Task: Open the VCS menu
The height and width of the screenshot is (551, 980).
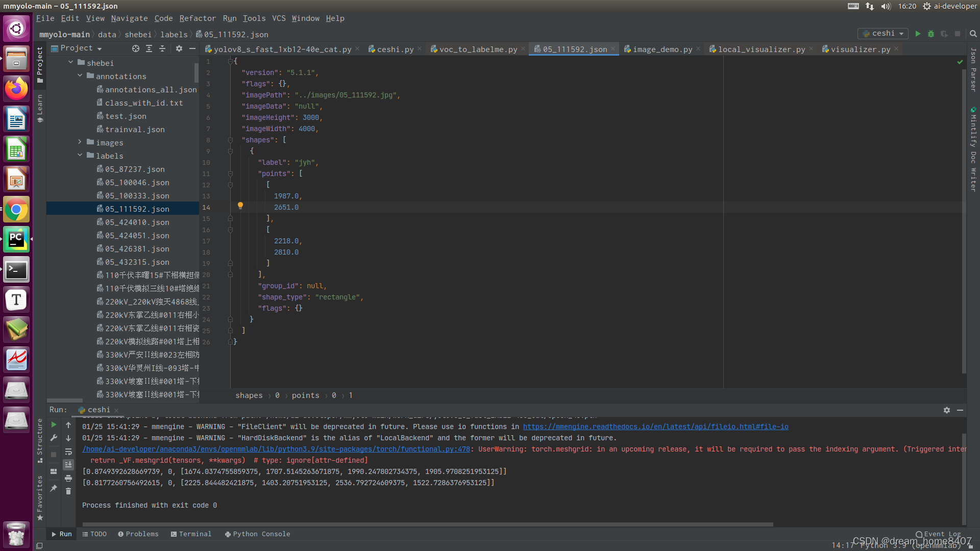Action: (x=279, y=18)
